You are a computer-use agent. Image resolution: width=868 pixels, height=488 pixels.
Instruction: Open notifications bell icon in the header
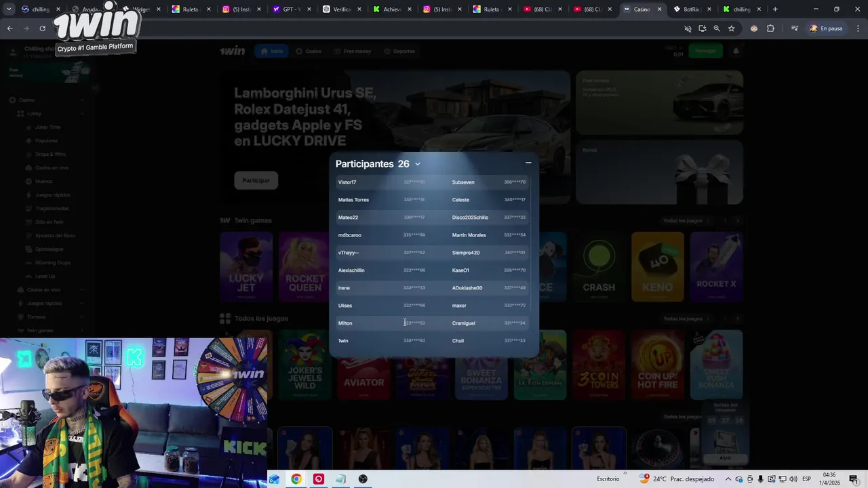click(736, 51)
